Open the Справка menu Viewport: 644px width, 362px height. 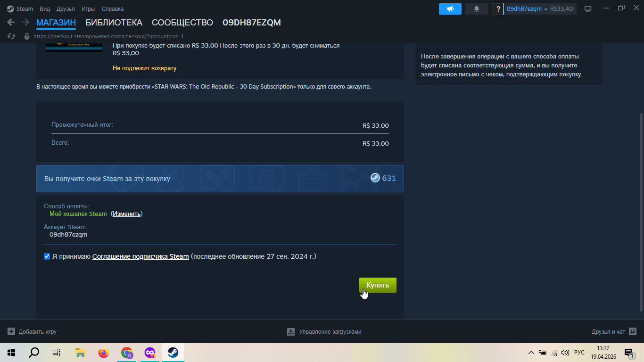tap(113, 9)
